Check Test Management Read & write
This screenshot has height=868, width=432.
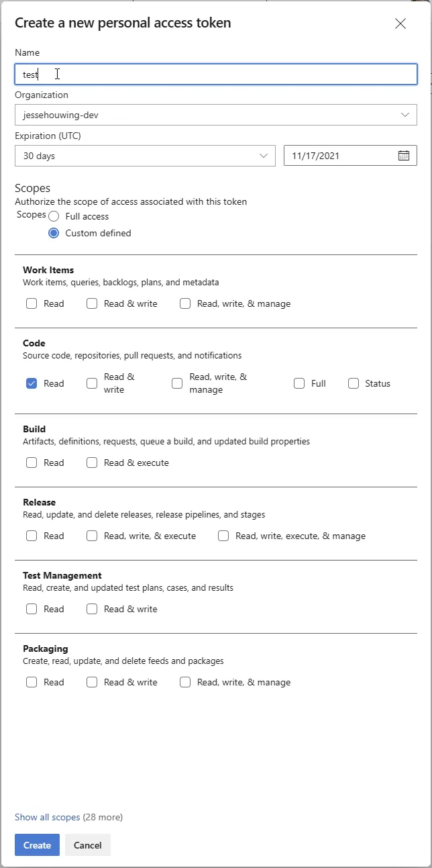(x=92, y=609)
